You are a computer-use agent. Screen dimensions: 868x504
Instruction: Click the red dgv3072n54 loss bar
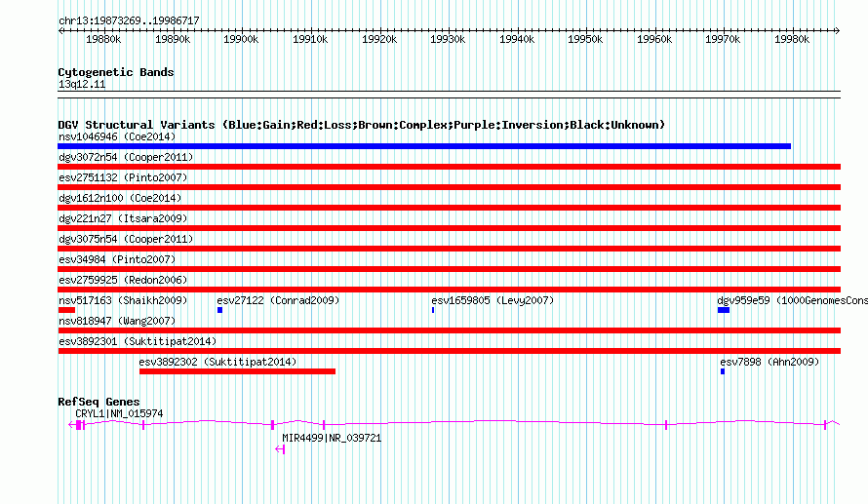pyautogui.click(x=450, y=167)
